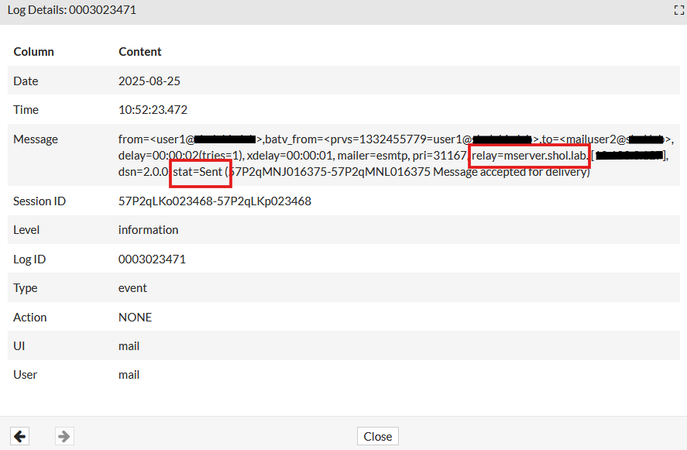Click the Action value NONE
Image resolution: width=687 pixels, height=450 pixels.
click(x=135, y=317)
